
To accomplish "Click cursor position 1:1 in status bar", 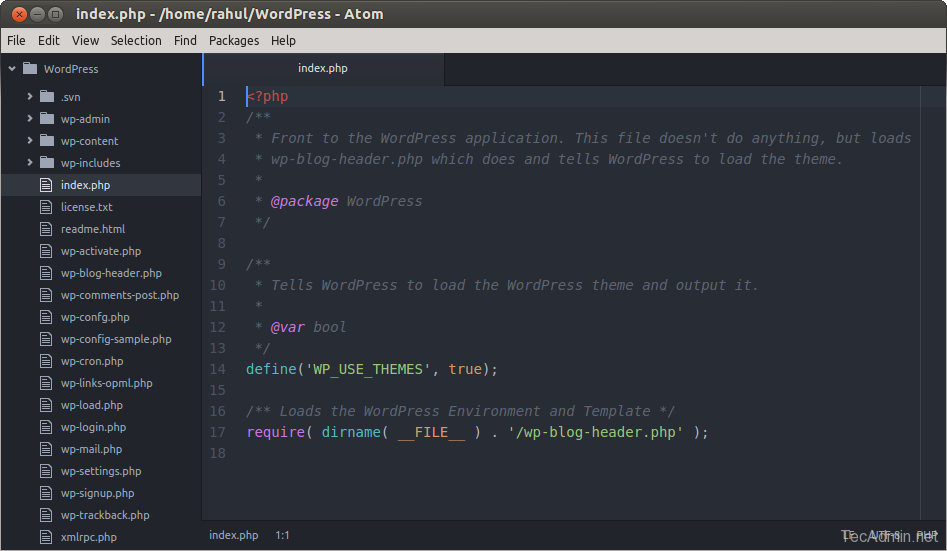I will click(282, 535).
